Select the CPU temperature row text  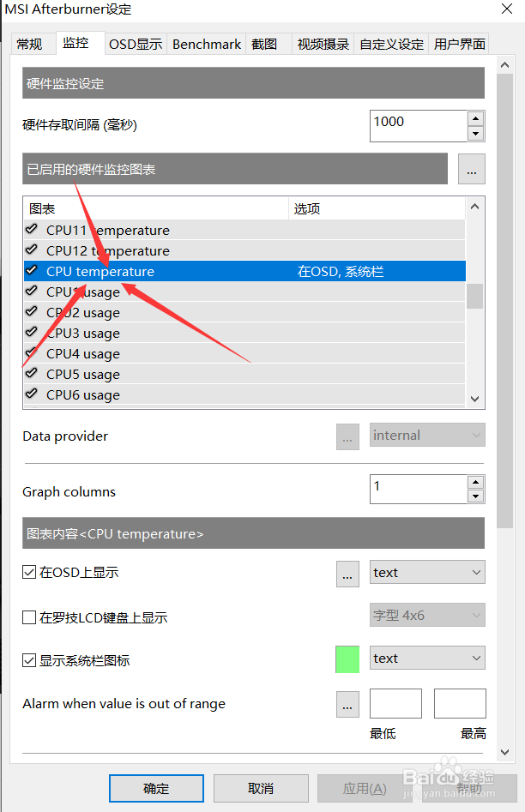pos(100,271)
